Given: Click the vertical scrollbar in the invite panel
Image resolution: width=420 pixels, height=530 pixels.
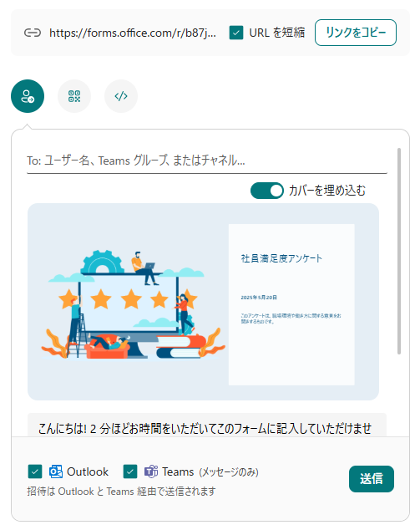Looking at the screenshot, I should [399, 251].
